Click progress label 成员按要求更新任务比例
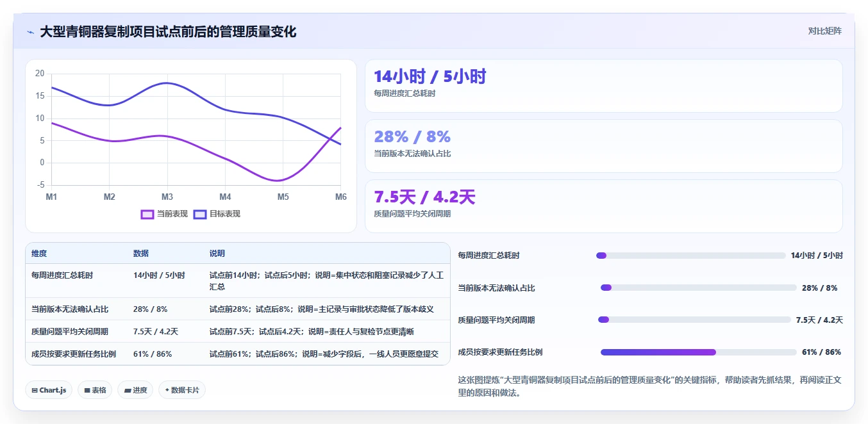The height and width of the screenshot is (424, 868). [501, 352]
